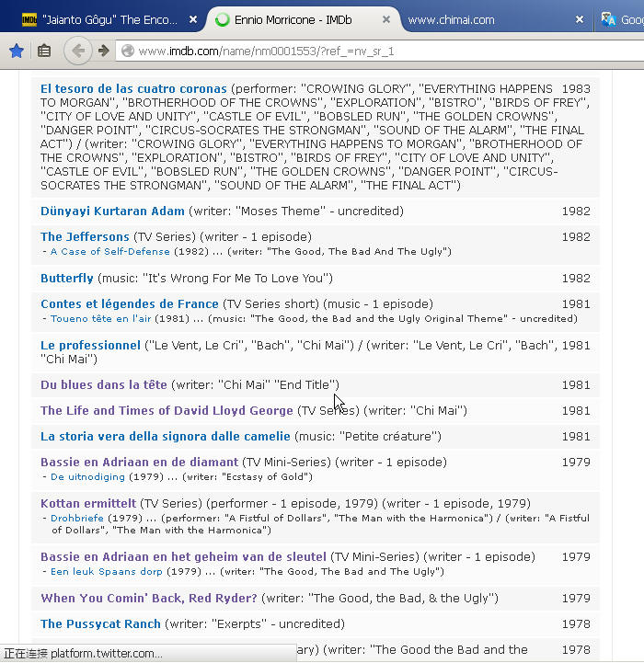Click the 1981 year beside Le professionnel
The width and height of the screenshot is (644, 663).
[x=576, y=346]
